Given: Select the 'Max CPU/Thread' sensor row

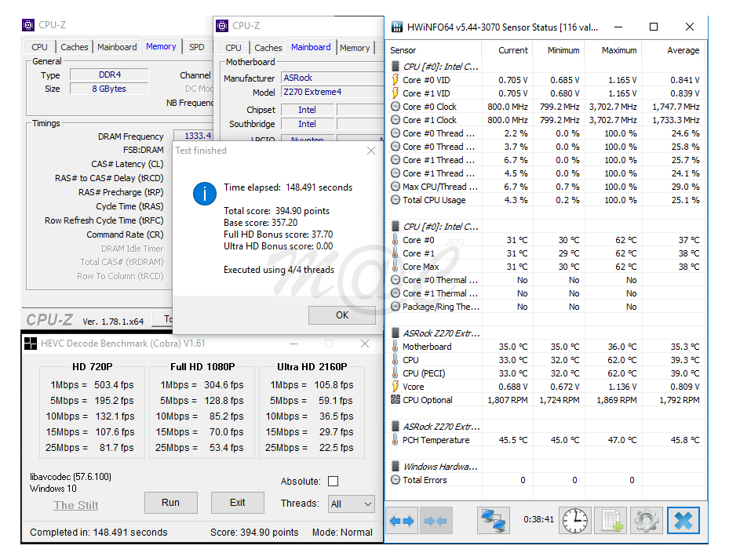Looking at the screenshot, I should pos(546,187).
